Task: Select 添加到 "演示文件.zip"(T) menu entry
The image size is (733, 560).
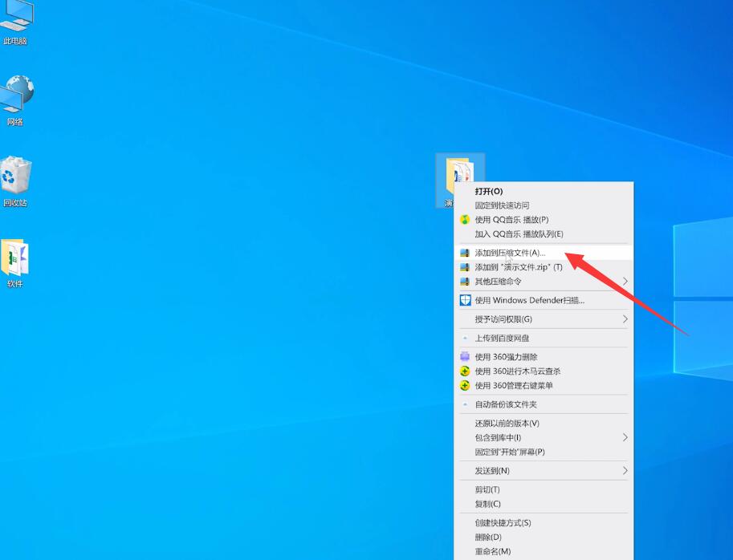Action: [518, 267]
